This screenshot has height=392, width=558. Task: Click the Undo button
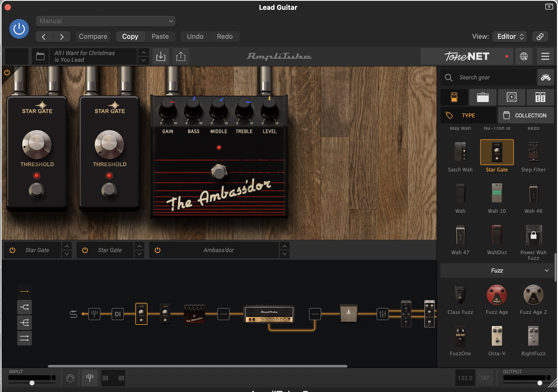(x=195, y=36)
